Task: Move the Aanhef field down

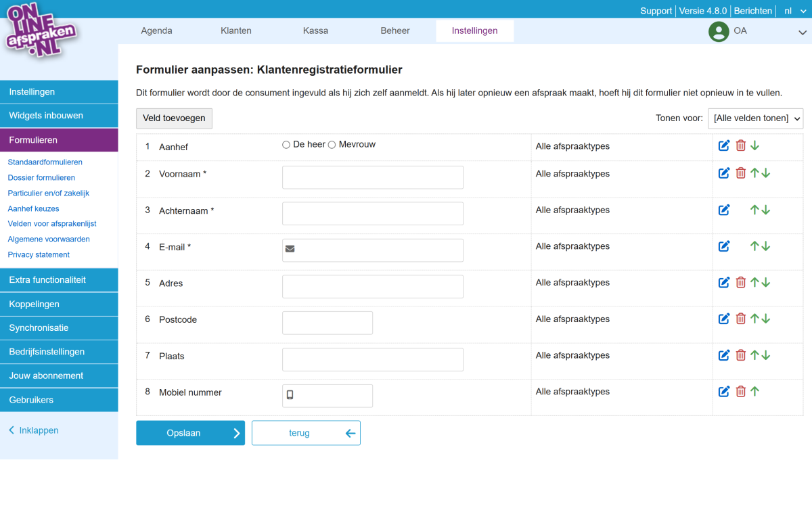Action: (755, 145)
